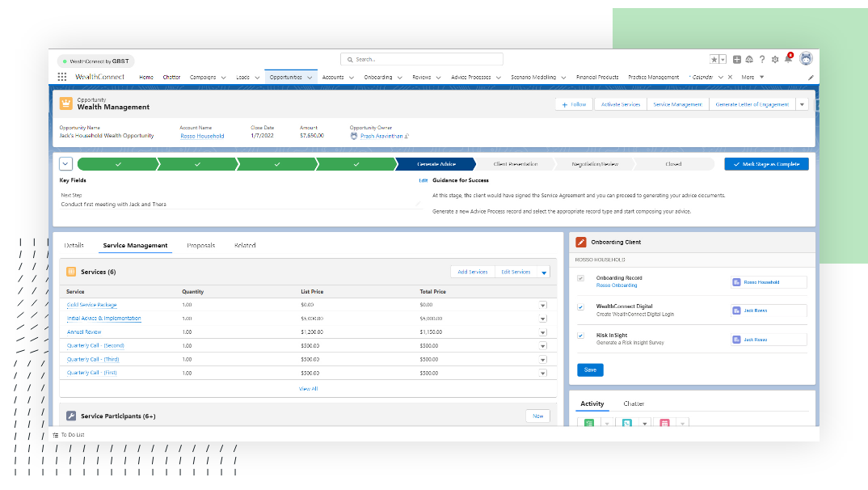Screen dimensions: 868x490
Task: Click the contact icon in WealthConnect Digital field
Action: pyautogui.click(x=736, y=310)
